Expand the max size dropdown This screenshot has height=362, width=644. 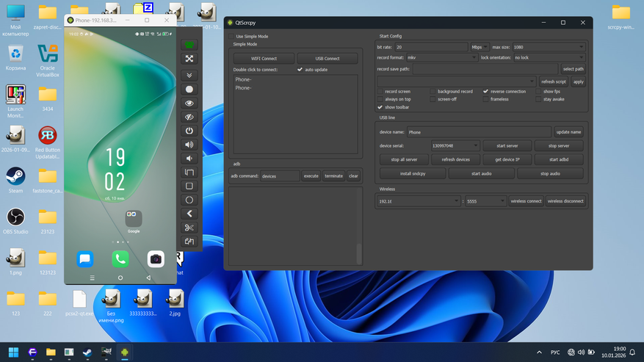tap(547, 47)
